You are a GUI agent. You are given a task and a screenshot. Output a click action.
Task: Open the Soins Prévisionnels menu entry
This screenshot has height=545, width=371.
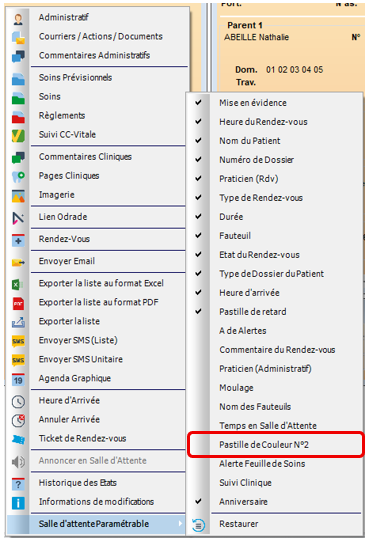pyautogui.click(x=75, y=78)
